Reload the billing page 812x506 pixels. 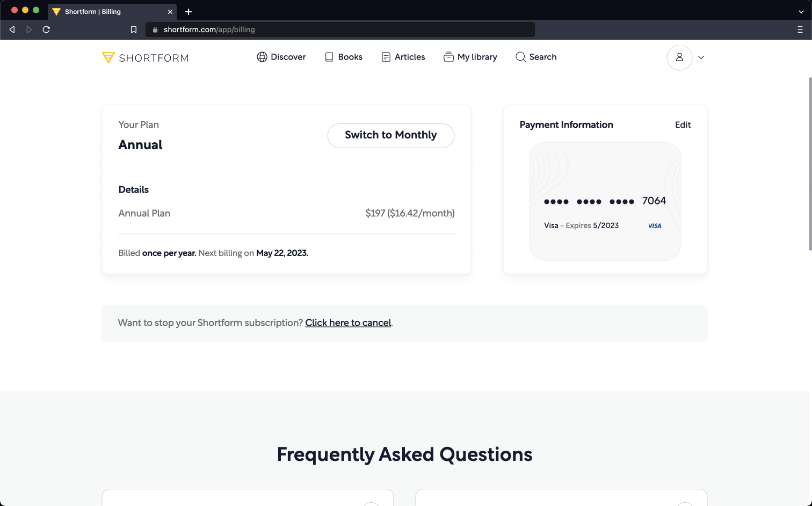(46, 30)
